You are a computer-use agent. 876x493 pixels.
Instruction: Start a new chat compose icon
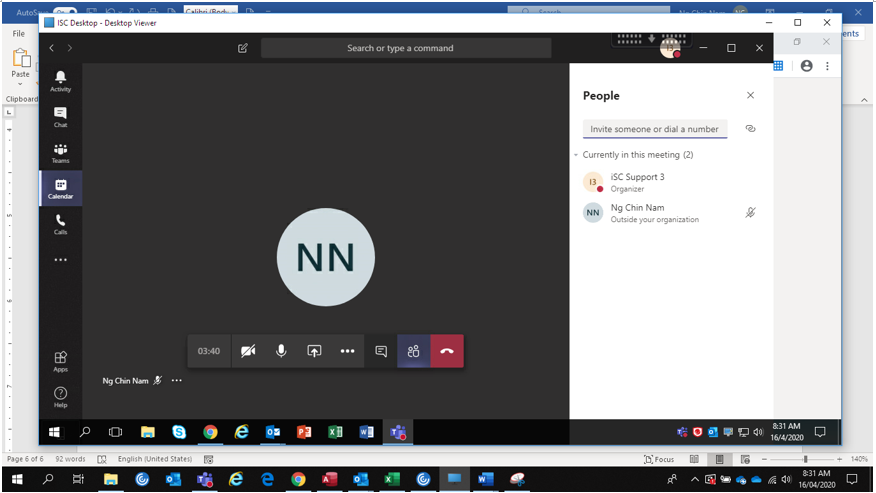click(x=242, y=48)
